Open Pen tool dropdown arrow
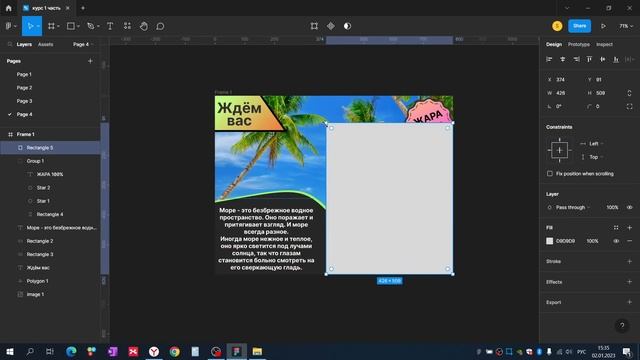The width and height of the screenshot is (640, 360). [98, 26]
